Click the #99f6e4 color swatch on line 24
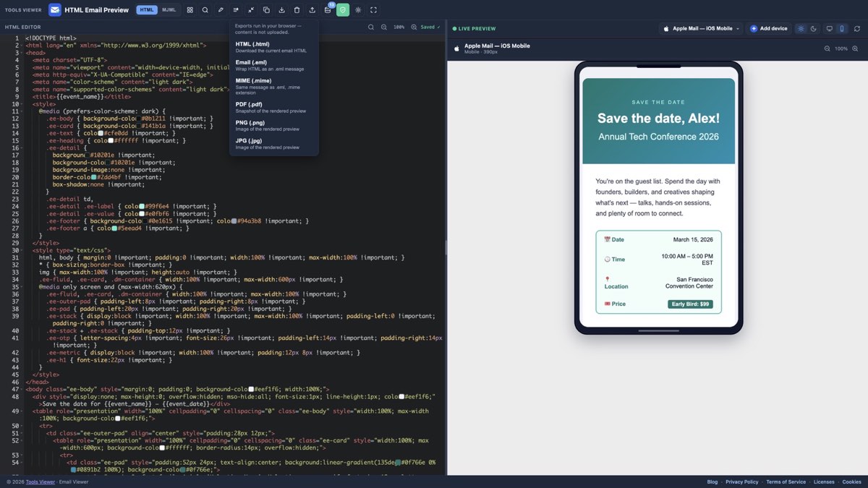The width and height of the screenshot is (868, 488). click(x=142, y=206)
